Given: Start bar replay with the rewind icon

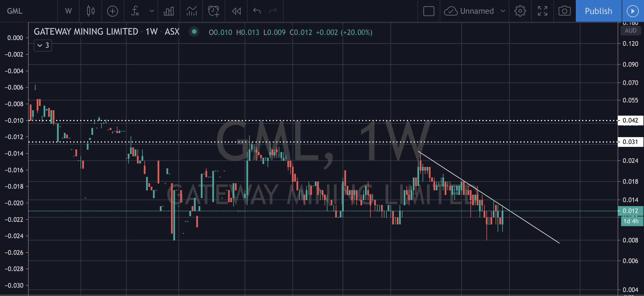Looking at the screenshot, I should pyautogui.click(x=236, y=11).
